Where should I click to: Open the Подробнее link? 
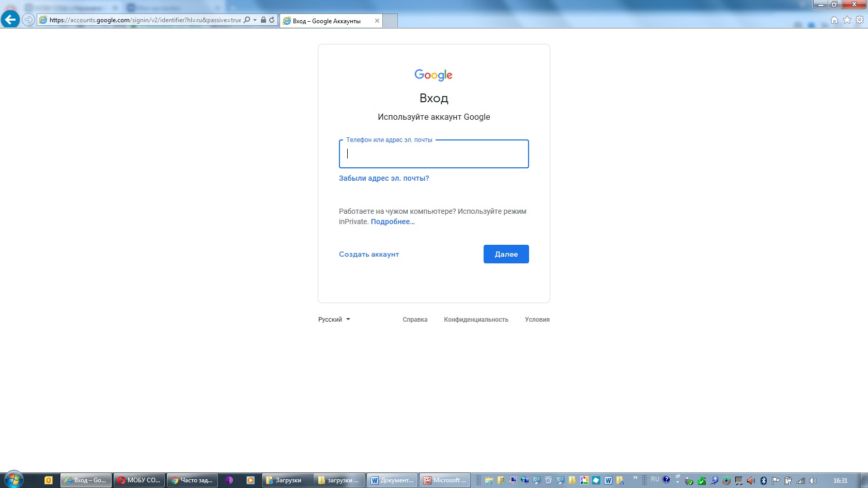click(x=393, y=222)
